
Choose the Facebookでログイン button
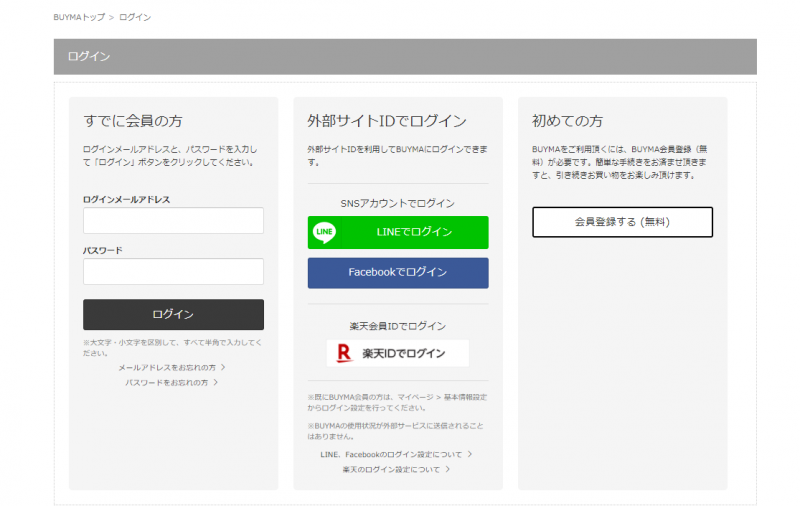397,272
